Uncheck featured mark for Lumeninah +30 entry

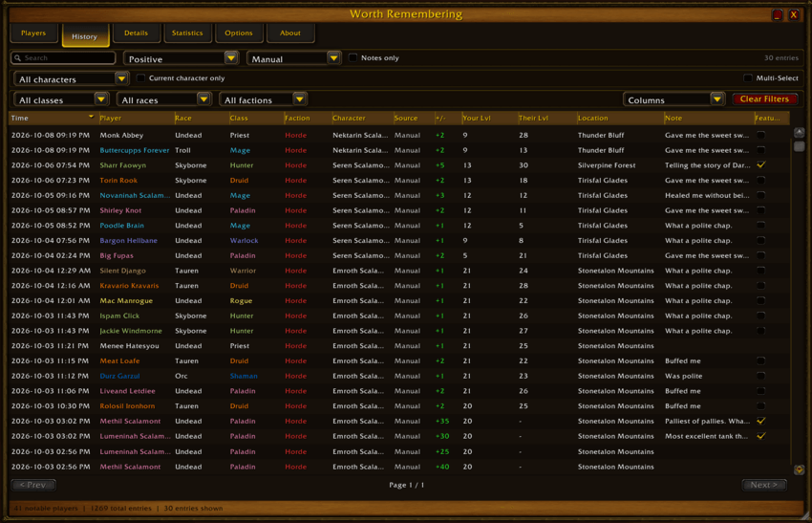coord(760,436)
